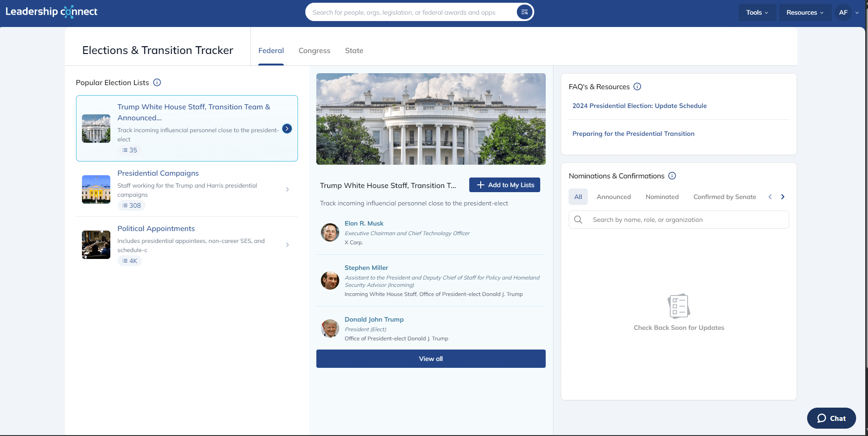Click the 308 list count badge
This screenshot has height=436, width=868.
tap(131, 205)
